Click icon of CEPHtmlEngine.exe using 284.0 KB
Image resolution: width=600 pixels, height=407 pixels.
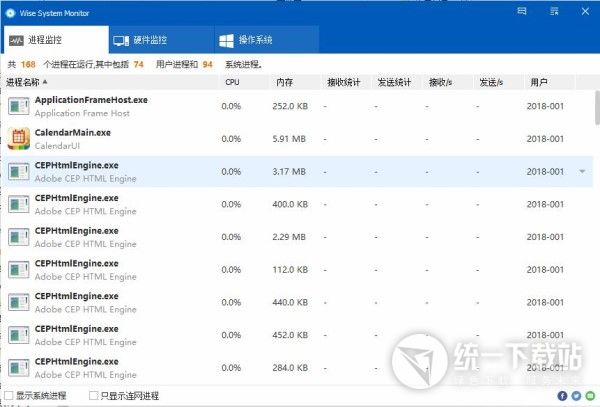pos(18,368)
